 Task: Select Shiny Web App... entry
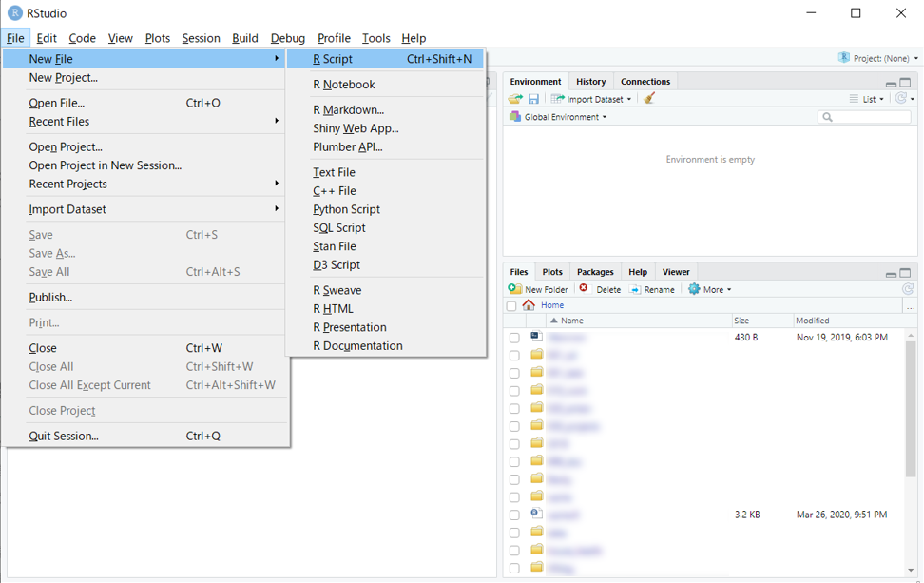point(385,128)
